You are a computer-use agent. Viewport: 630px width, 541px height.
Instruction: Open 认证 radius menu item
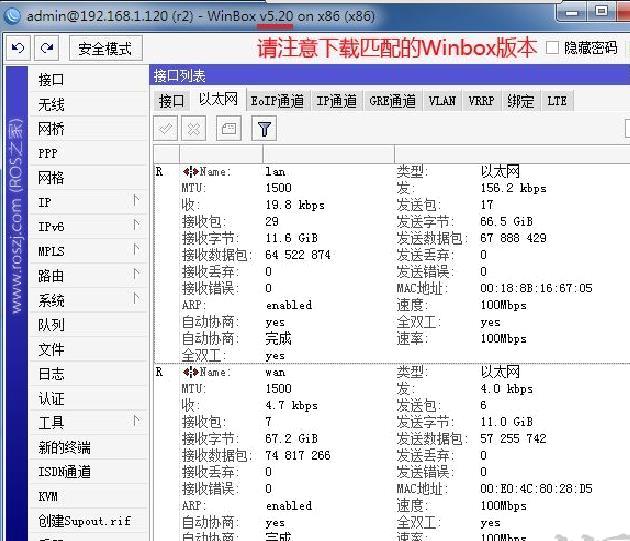coord(88,399)
